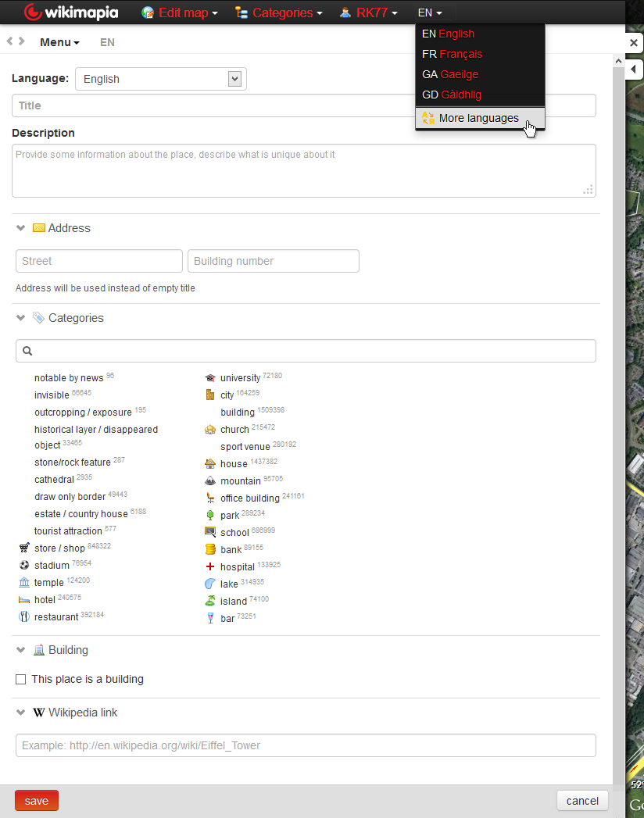Image resolution: width=644 pixels, height=818 pixels.
Task: Click the store / shop cart icon
Action: [x=24, y=548]
